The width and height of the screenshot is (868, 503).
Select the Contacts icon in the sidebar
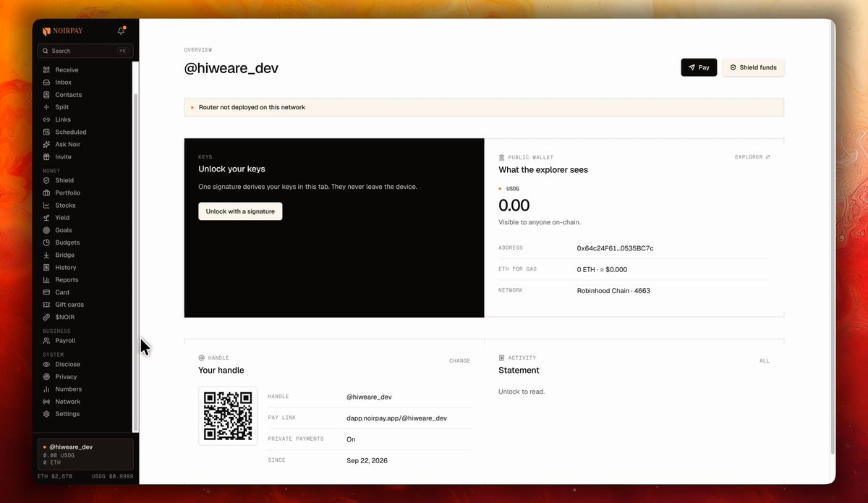46,95
